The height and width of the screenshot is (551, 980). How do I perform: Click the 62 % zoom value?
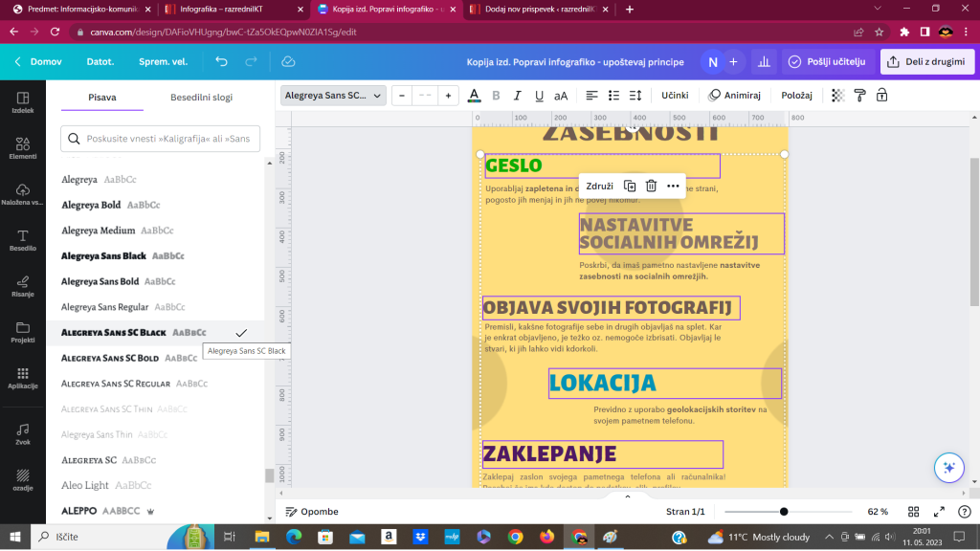(878, 512)
